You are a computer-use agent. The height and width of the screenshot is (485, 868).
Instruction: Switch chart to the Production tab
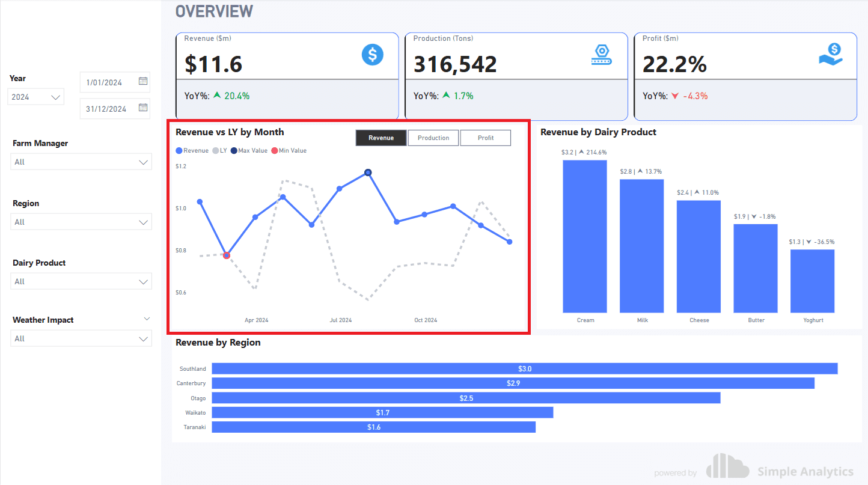(433, 138)
